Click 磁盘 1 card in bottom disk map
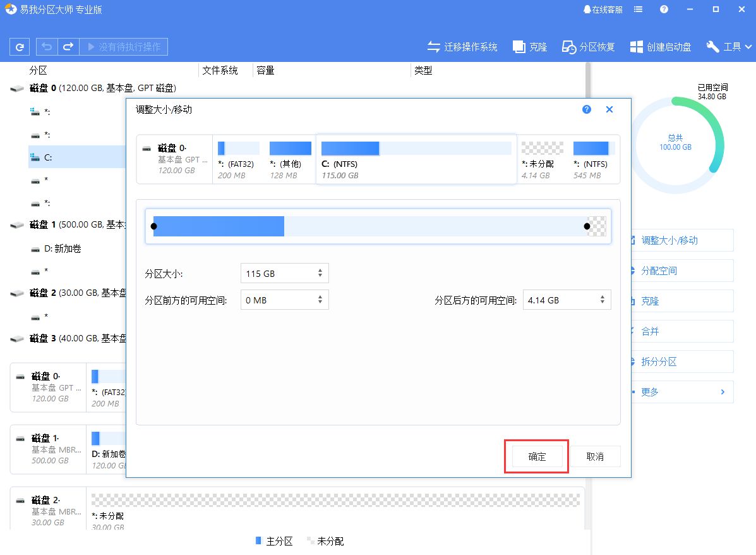Image resolution: width=756 pixels, height=555 pixels. pos(48,449)
